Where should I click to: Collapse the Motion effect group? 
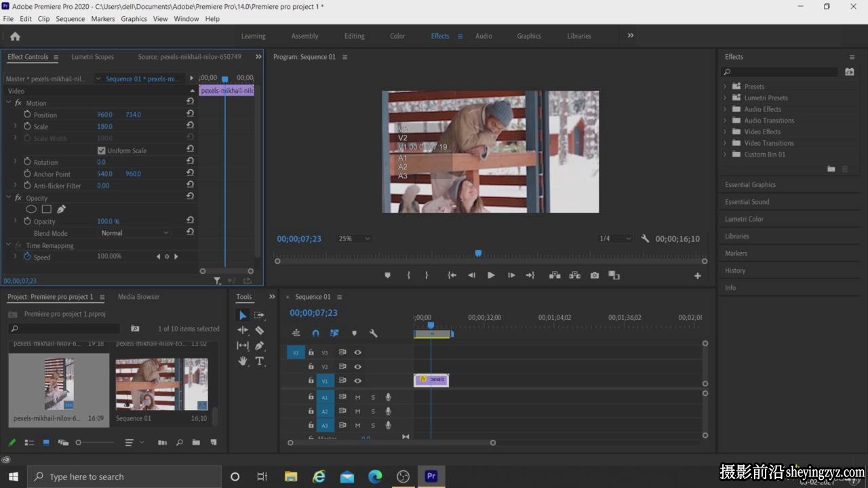click(9, 103)
